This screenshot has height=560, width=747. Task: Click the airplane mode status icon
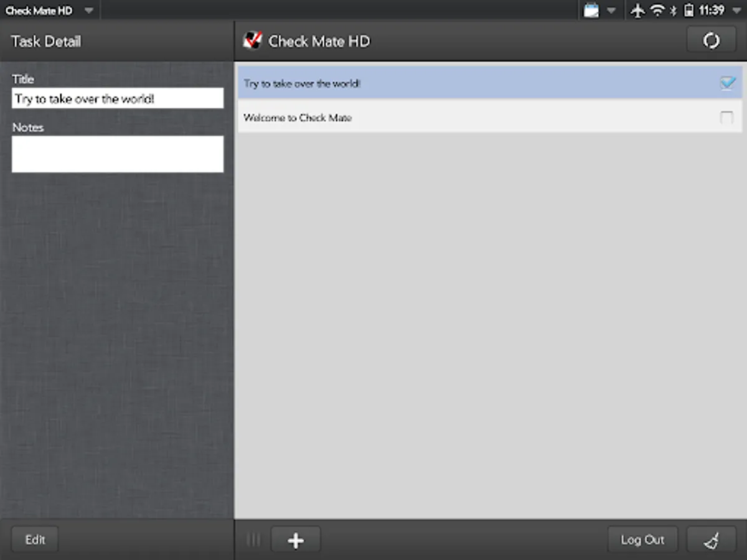[637, 10]
